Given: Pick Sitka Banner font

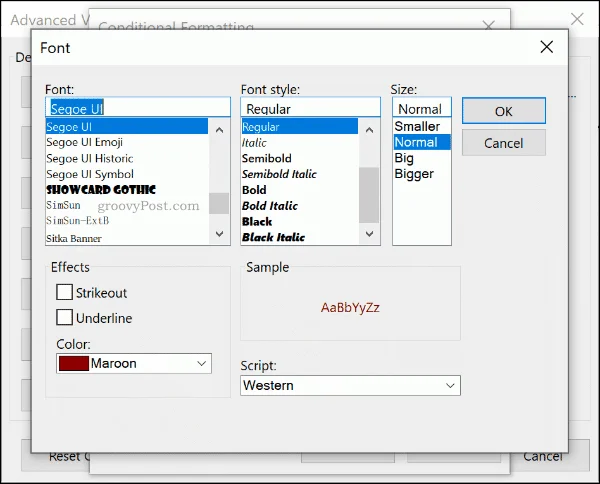Looking at the screenshot, I should click(127, 238).
